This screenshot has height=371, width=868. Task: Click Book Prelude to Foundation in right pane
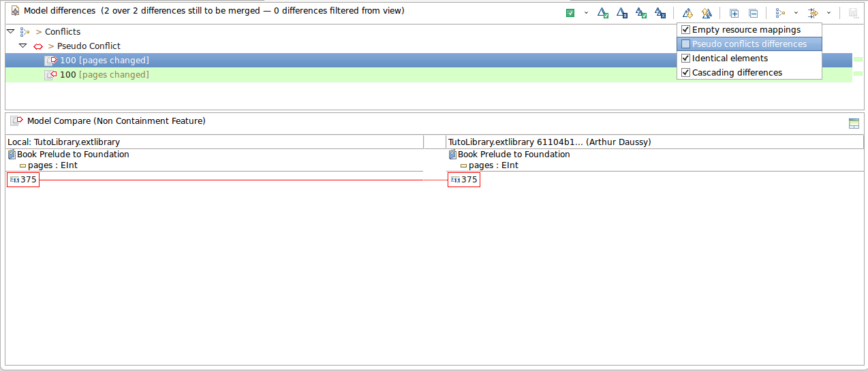pyautogui.click(x=513, y=155)
